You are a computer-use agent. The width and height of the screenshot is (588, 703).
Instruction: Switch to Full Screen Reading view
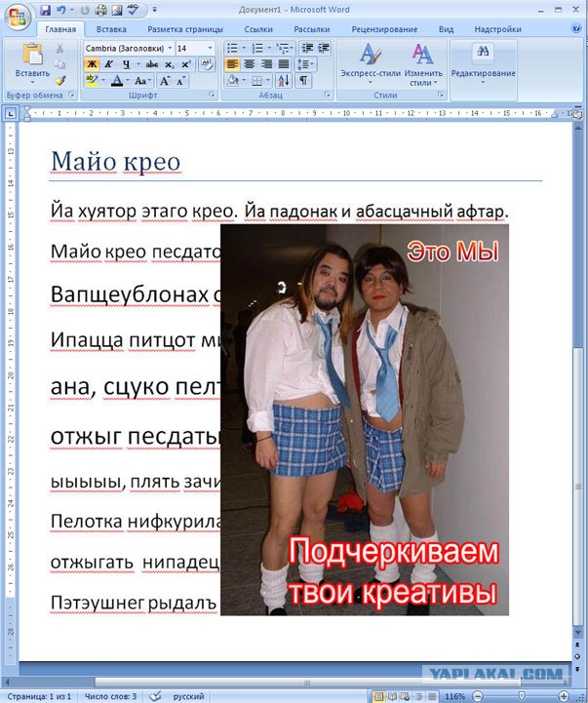(392, 696)
